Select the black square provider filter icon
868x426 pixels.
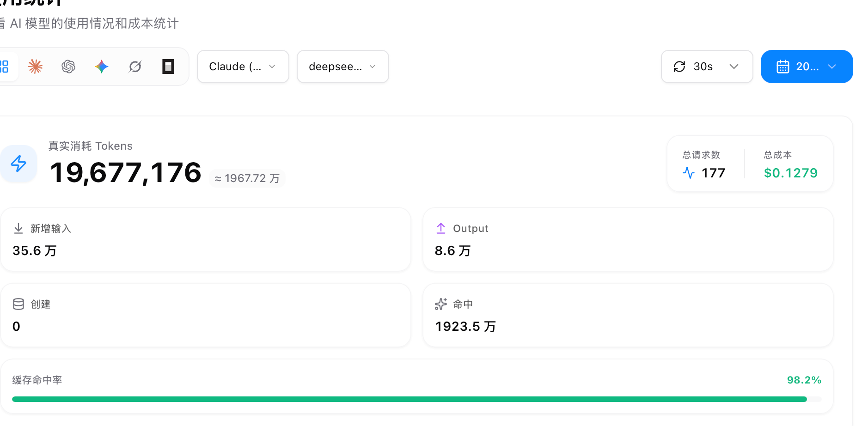pos(168,67)
